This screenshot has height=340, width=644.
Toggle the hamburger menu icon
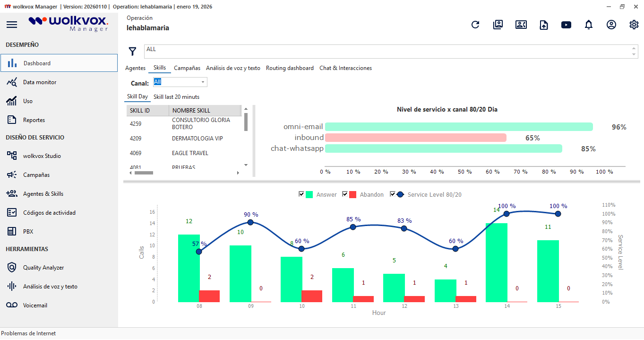[x=12, y=25]
